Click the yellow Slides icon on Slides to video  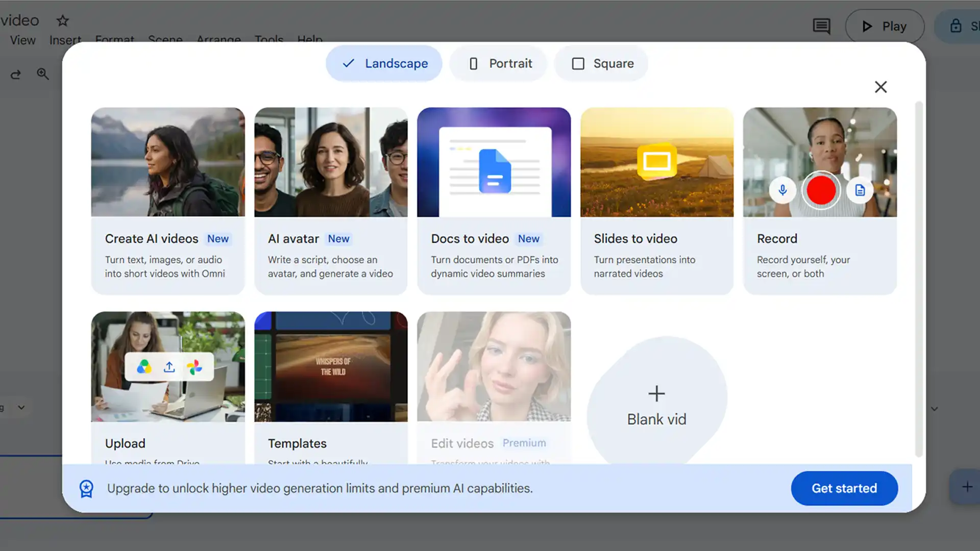point(657,162)
